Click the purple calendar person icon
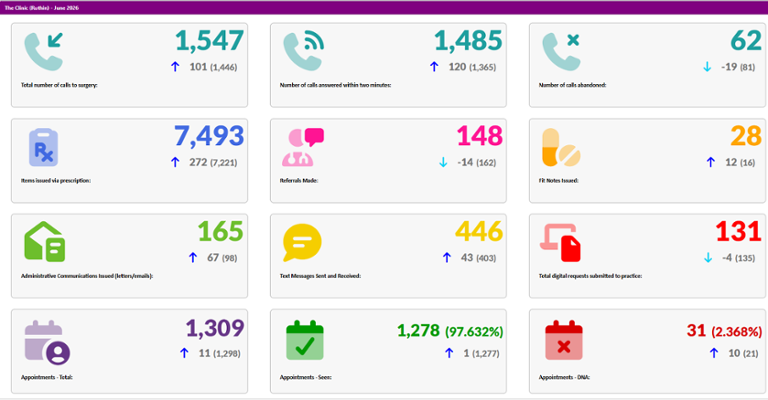The height and width of the screenshot is (400, 768). point(47,343)
